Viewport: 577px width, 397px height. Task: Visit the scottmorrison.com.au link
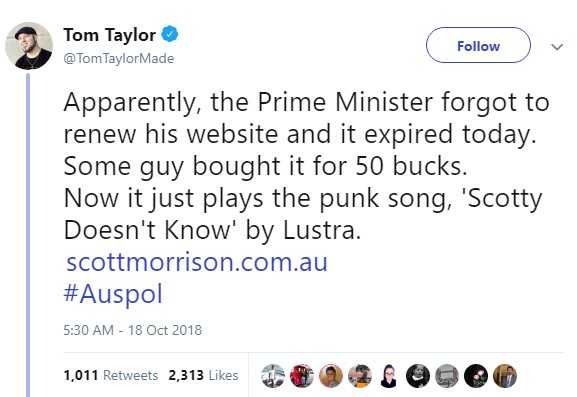point(197,262)
